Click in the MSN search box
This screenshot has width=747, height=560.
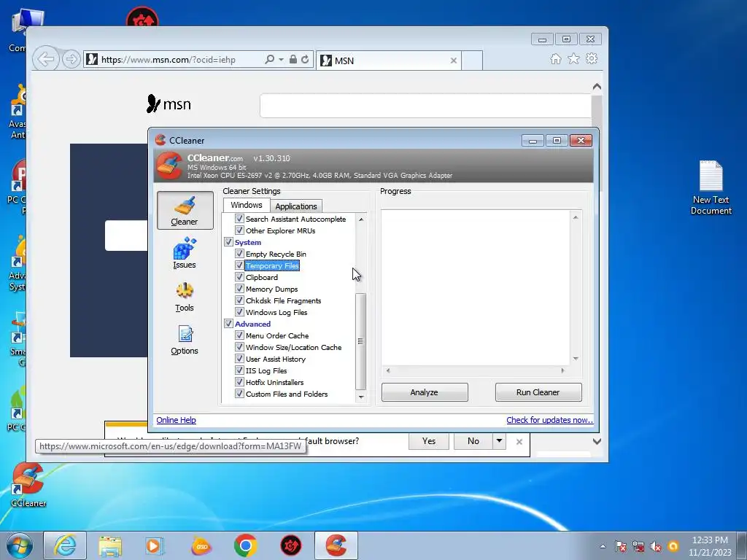[x=425, y=105]
